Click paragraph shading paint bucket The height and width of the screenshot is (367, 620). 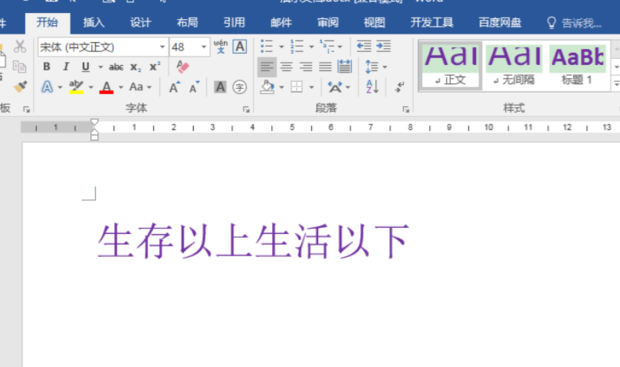tap(268, 87)
